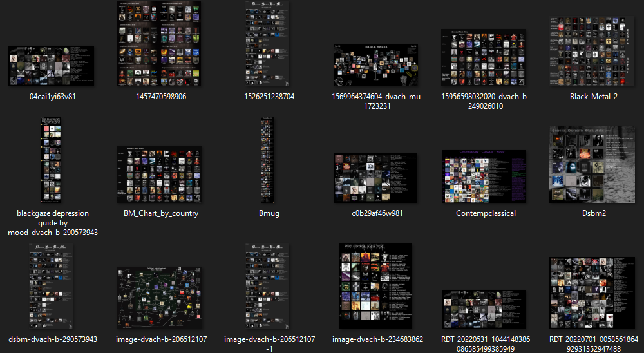The width and height of the screenshot is (644, 353).
Task: Click the RDT_20220701_005856186492931352947488 file name
Action: pyautogui.click(x=594, y=344)
